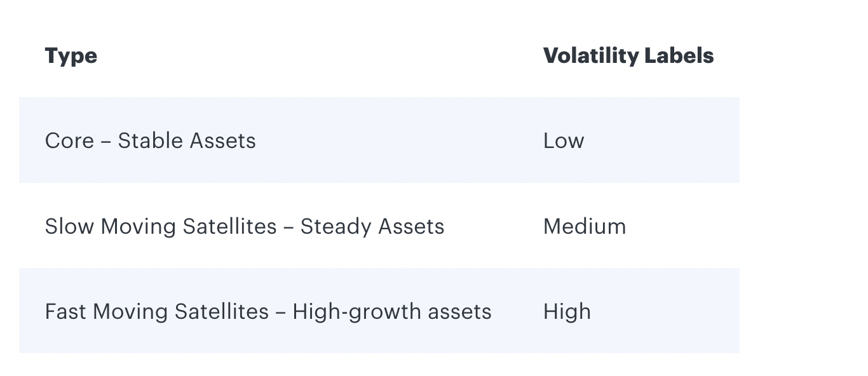
Task: Select the Low volatility cell
Action: coord(564,140)
